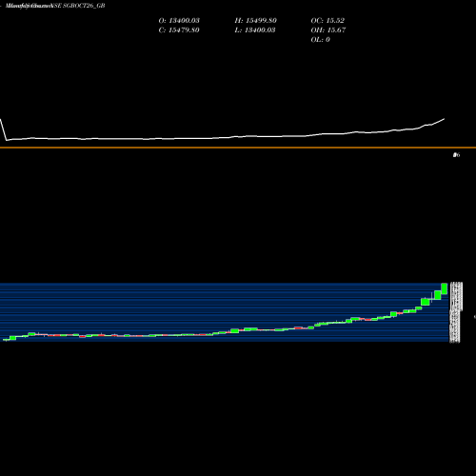476x476 pixels.
Task: Click the 'OL: 0' reading
Action: (320, 40)
